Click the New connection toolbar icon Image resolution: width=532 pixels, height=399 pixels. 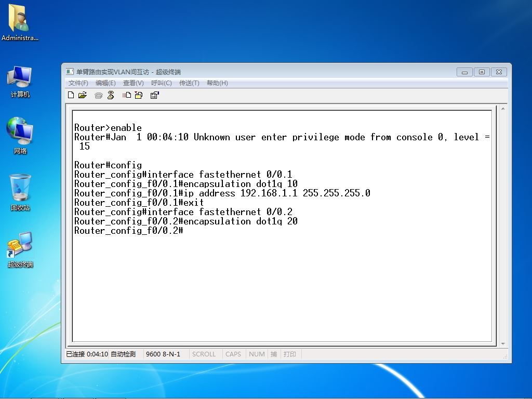(71, 95)
